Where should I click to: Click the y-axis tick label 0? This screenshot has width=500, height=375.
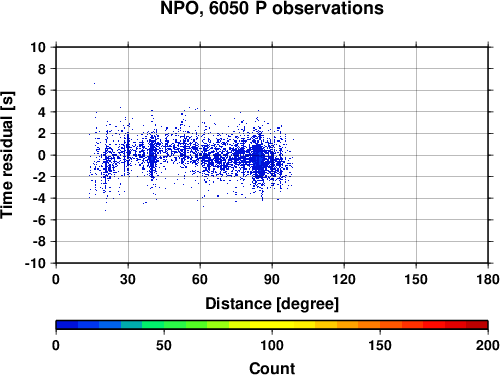42,155
